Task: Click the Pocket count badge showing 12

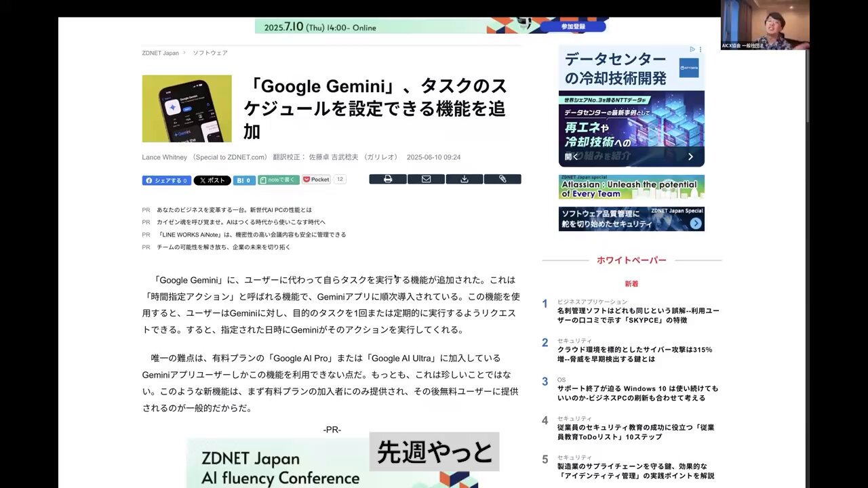Action: click(340, 180)
